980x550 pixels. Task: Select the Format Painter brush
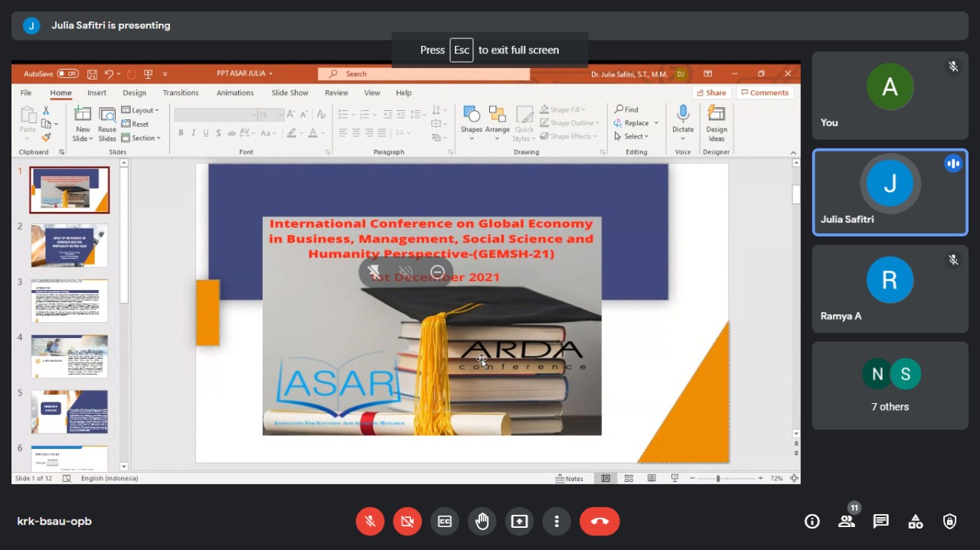46,137
